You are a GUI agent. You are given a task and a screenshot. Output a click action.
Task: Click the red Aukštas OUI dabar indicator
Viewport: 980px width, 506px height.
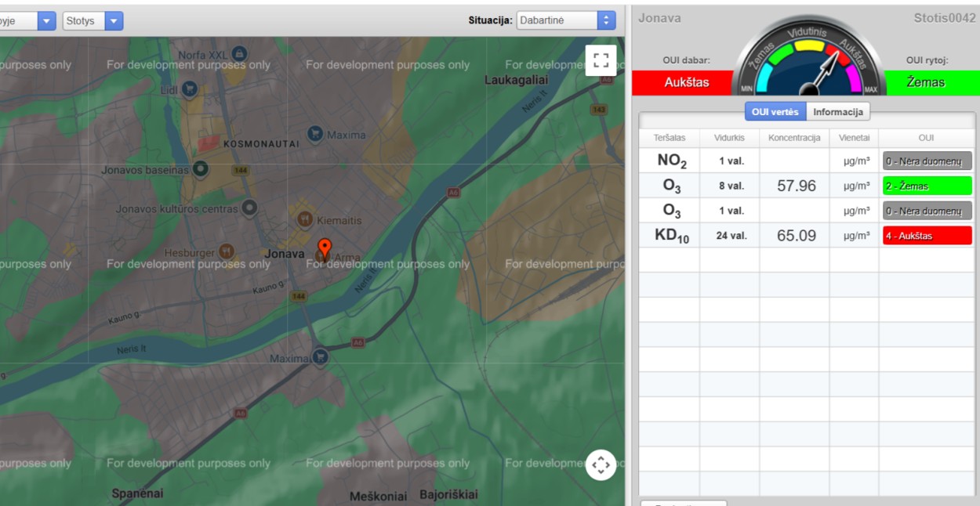pos(686,82)
